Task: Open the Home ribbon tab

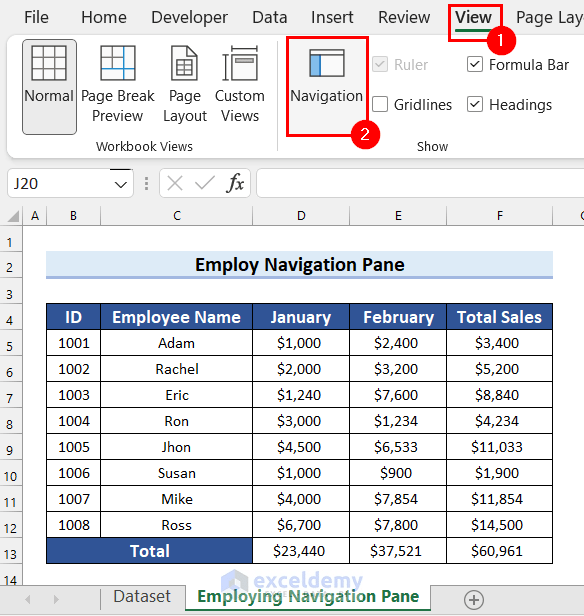Action: click(104, 17)
